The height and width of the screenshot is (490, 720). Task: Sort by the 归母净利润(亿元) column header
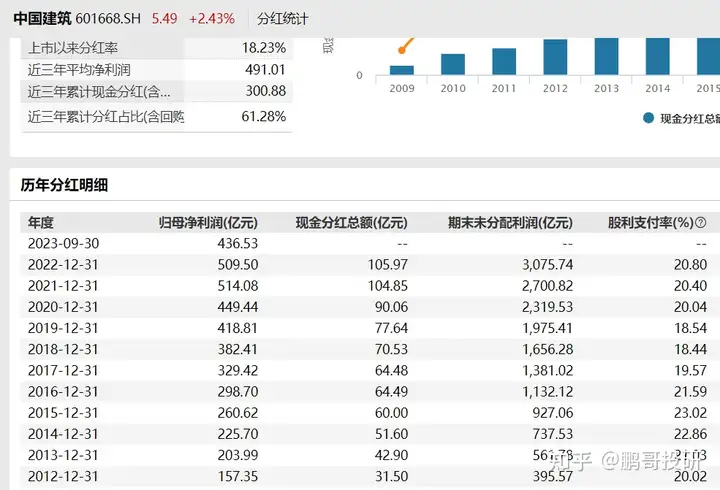pos(208,223)
